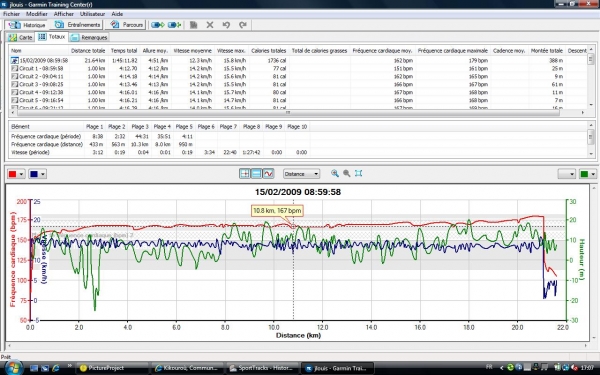Screen dimensions: 600x375
Task: Expand the green elevation series dropdown
Action: [593, 174]
